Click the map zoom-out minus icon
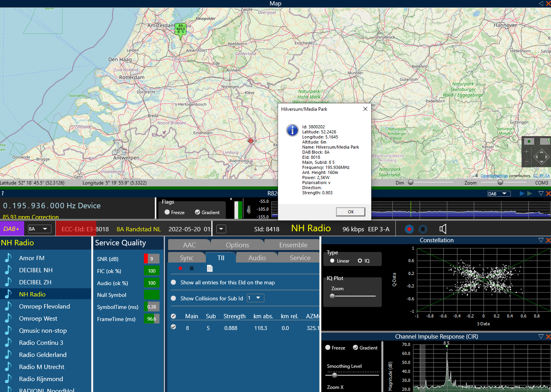 click(x=527, y=161)
